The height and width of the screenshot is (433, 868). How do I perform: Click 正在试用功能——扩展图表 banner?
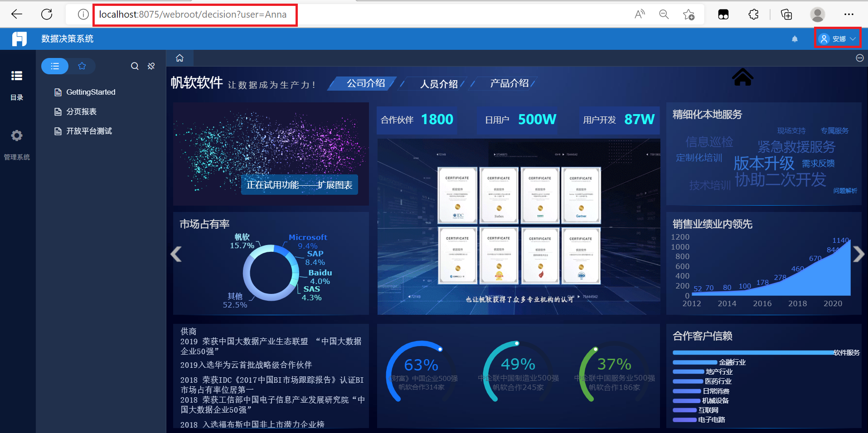coord(300,185)
